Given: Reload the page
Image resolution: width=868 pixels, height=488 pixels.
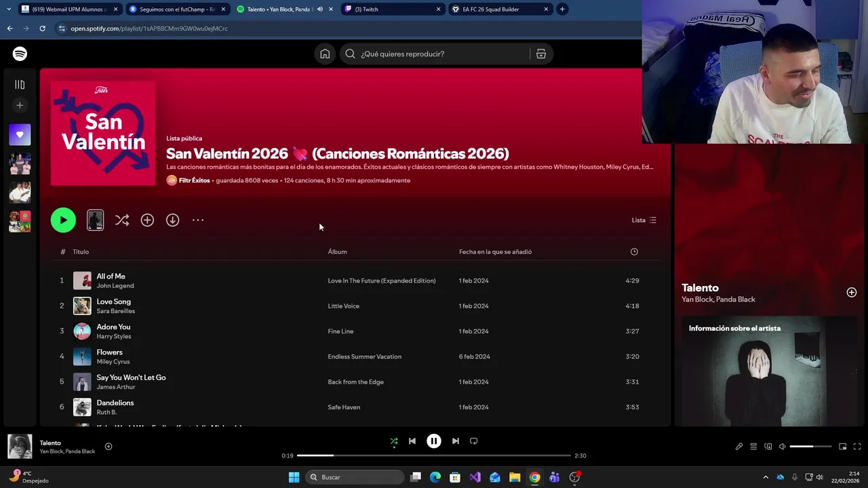Looking at the screenshot, I should coord(42,28).
